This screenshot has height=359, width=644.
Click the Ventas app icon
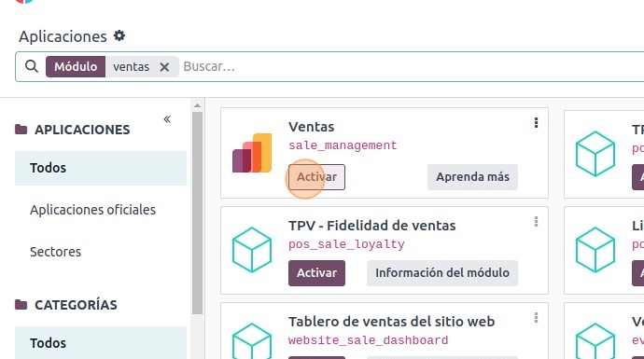[252, 153]
